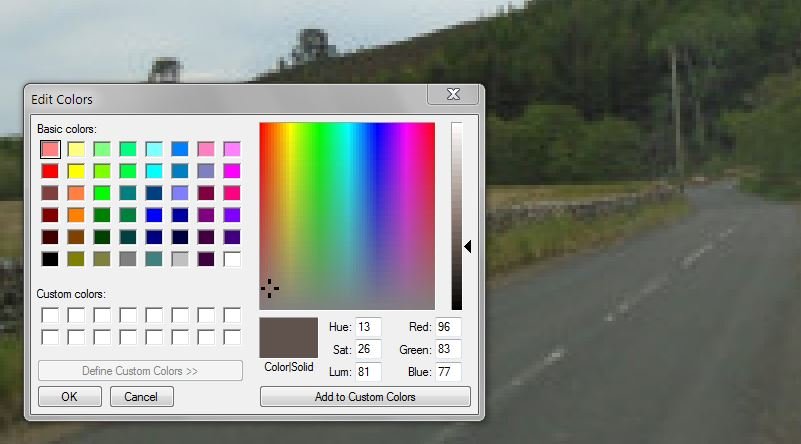
Task: Choose the dark teal swatch in third row
Action: click(x=128, y=193)
